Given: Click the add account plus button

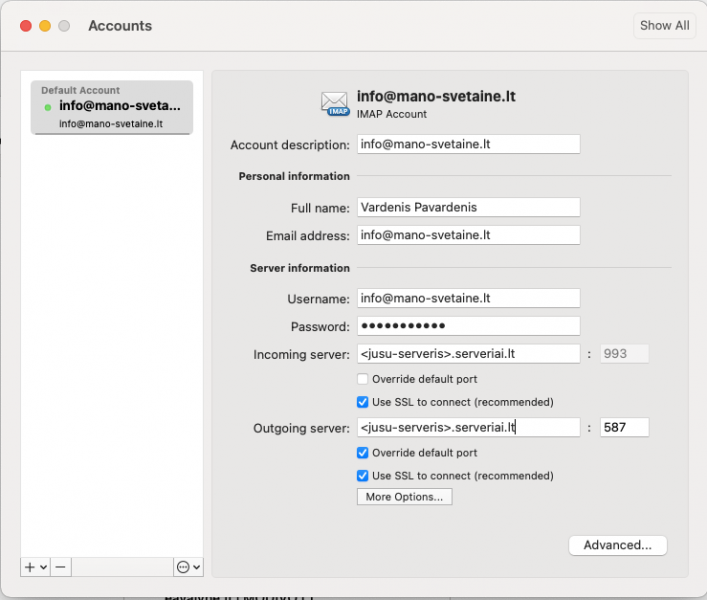Looking at the screenshot, I should point(30,566).
